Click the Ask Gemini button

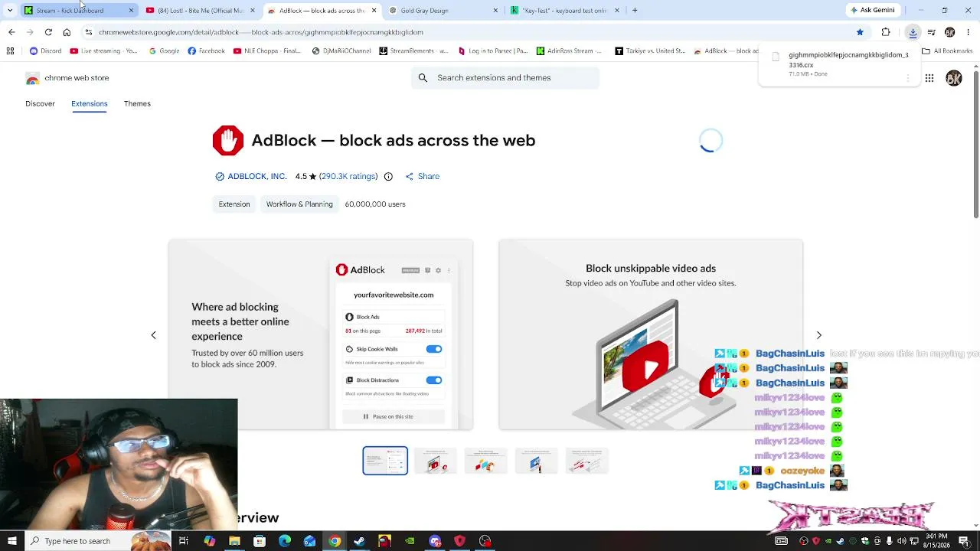click(x=872, y=11)
